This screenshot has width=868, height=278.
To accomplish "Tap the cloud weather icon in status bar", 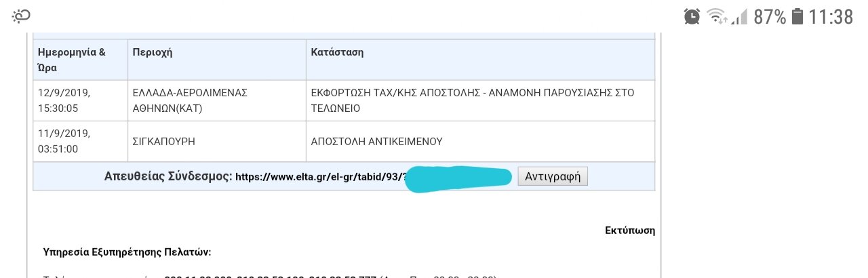I will 22,16.
